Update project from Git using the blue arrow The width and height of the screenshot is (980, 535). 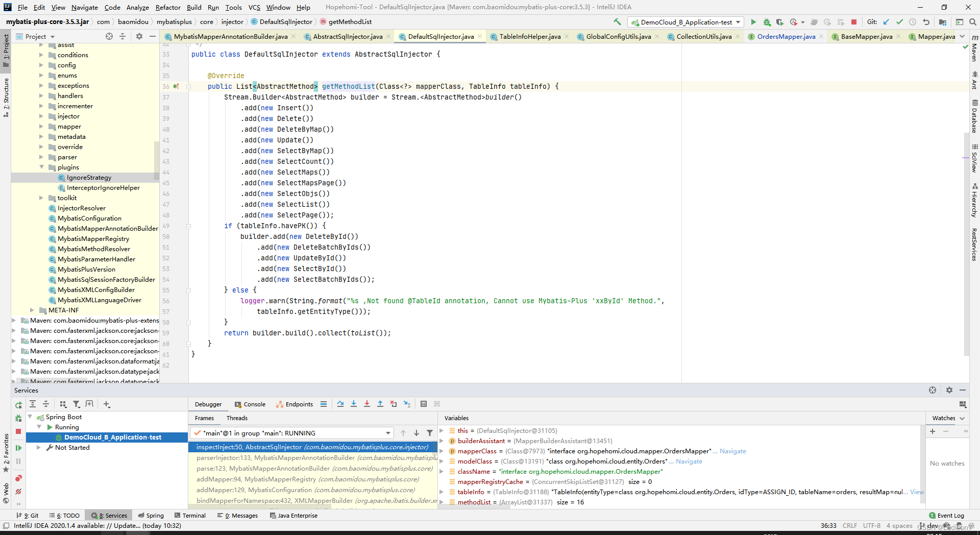pos(886,22)
